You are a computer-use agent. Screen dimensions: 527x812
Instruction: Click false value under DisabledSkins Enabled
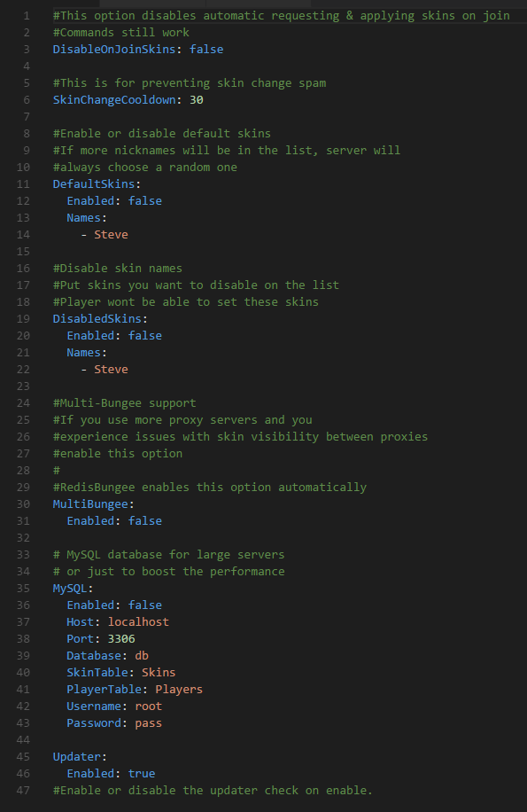pos(144,336)
